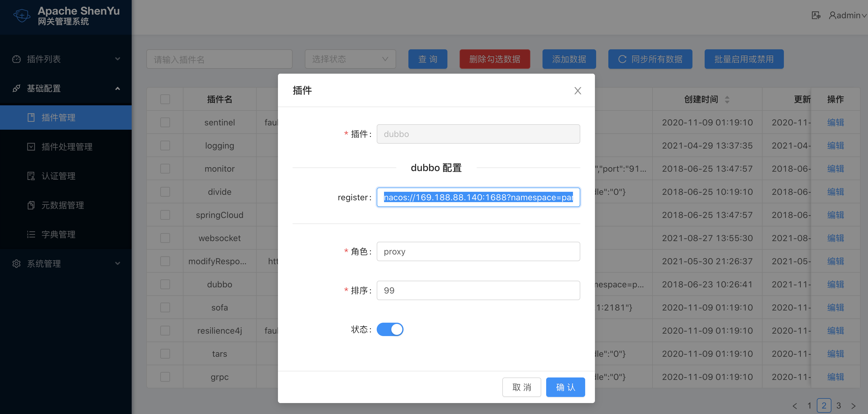
Task: Click the 删除勾选数据 button
Action: click(495, 59)
